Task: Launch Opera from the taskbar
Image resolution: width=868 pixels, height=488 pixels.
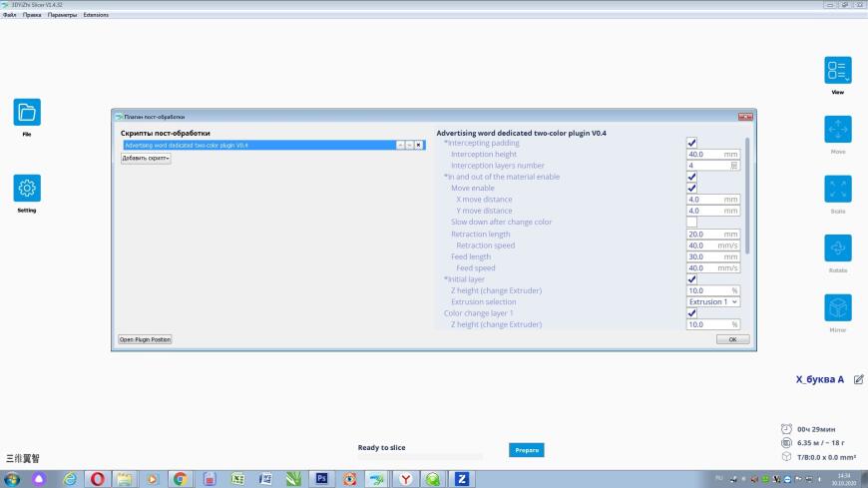Action: [98, 479]
